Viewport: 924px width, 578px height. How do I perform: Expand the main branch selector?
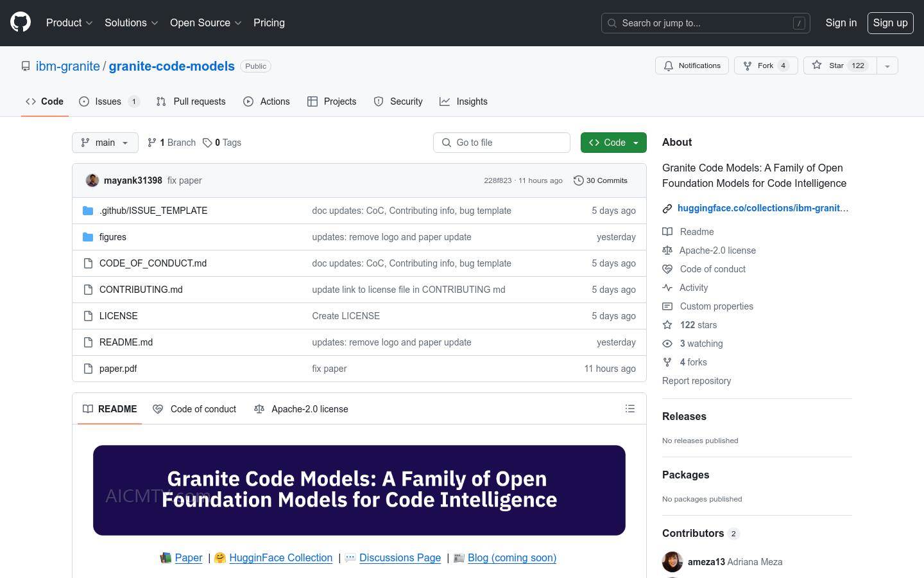[105, 142]
